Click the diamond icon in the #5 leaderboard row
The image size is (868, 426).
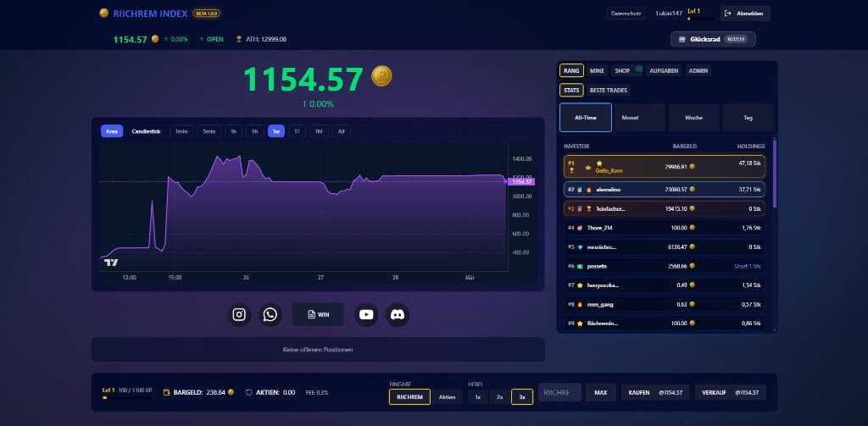pos(580,246)
